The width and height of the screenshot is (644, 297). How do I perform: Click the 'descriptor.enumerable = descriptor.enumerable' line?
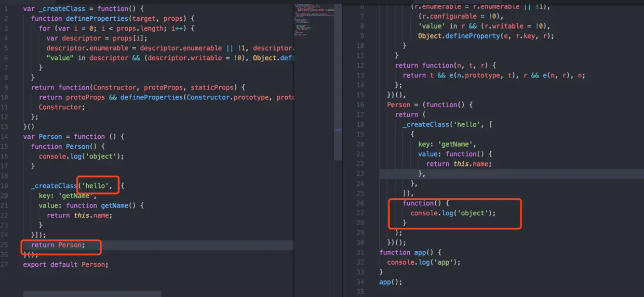pyautogui.click(x=170, y=48)
